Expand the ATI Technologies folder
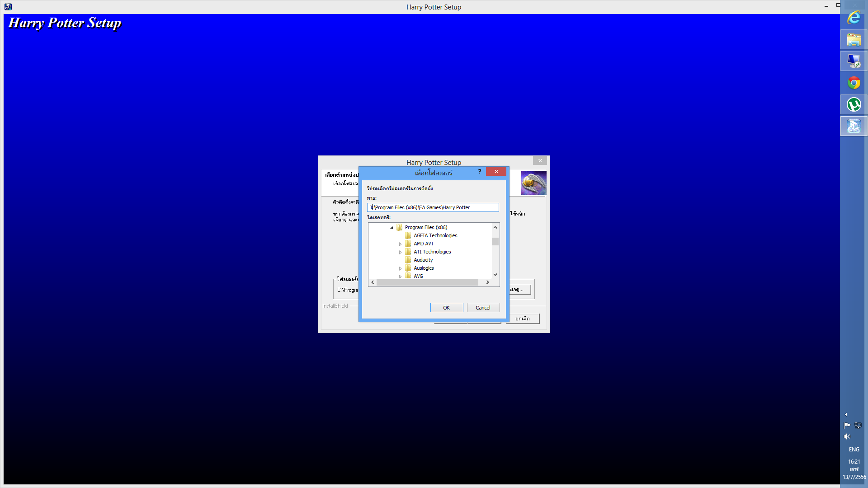The height and width of the screenshot is (488, 868). 400,252
